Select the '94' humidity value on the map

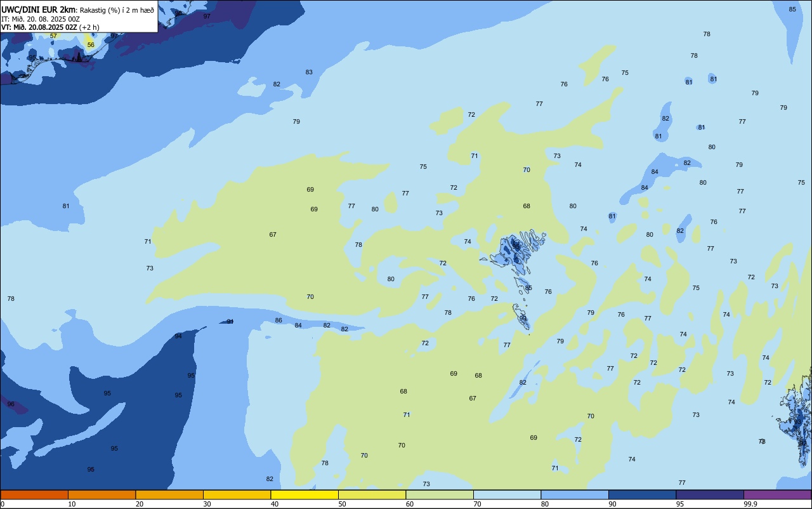178,336
